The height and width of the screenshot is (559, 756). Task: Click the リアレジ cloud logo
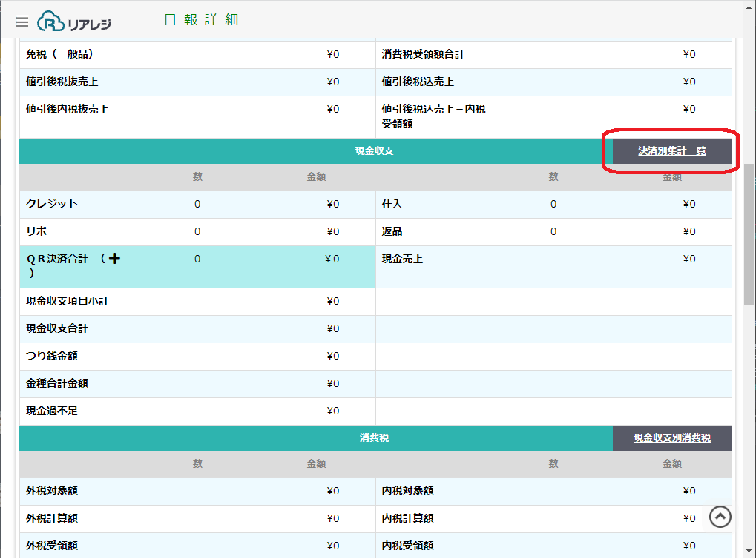pyautogui.click(x=74, y=21)
